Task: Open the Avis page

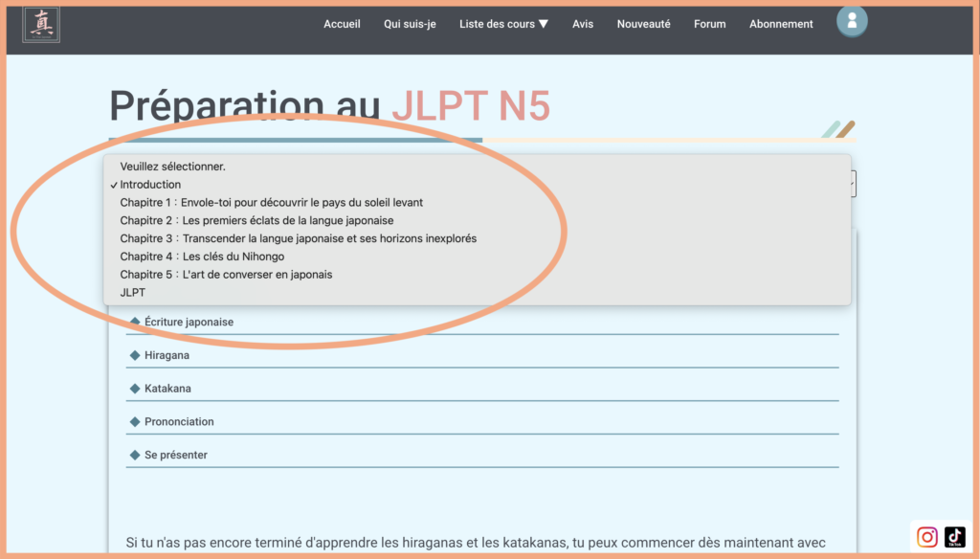Action: click(583, 24)
